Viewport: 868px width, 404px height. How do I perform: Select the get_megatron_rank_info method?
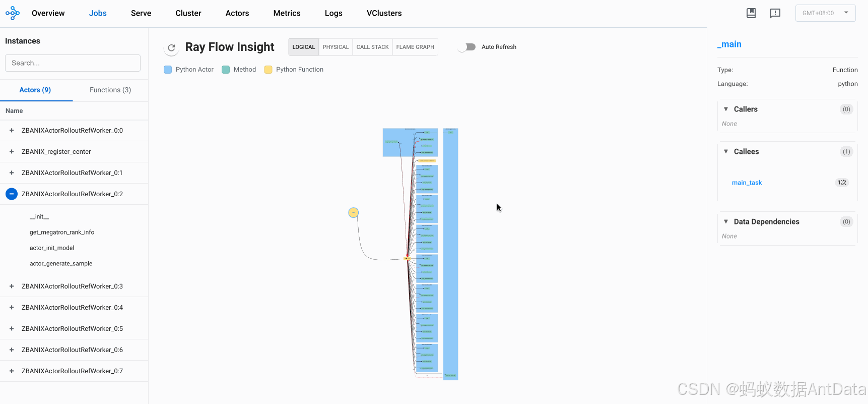pos(62,233)
